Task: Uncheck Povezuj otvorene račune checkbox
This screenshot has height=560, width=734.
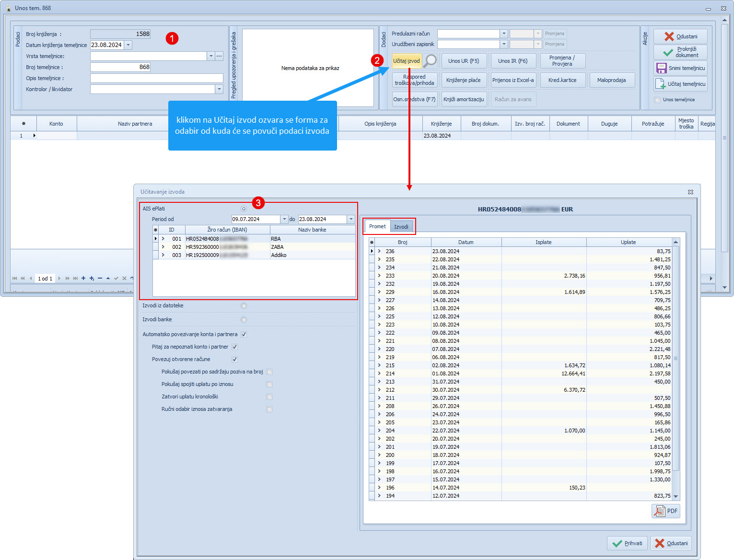Action: click(x=234, y=359)
